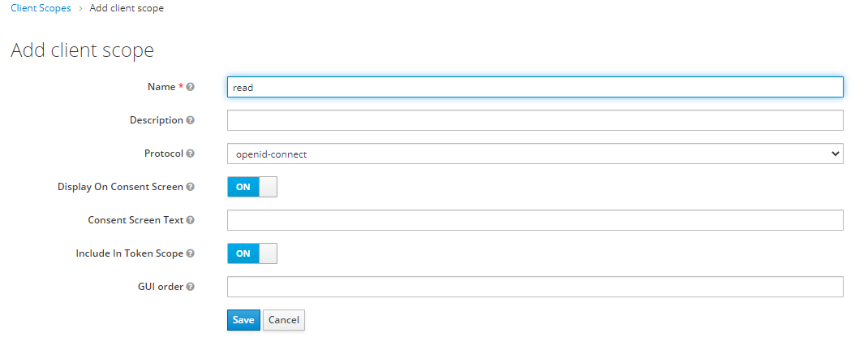Click help icon for Display On Consent Screen

click(191, 187)
